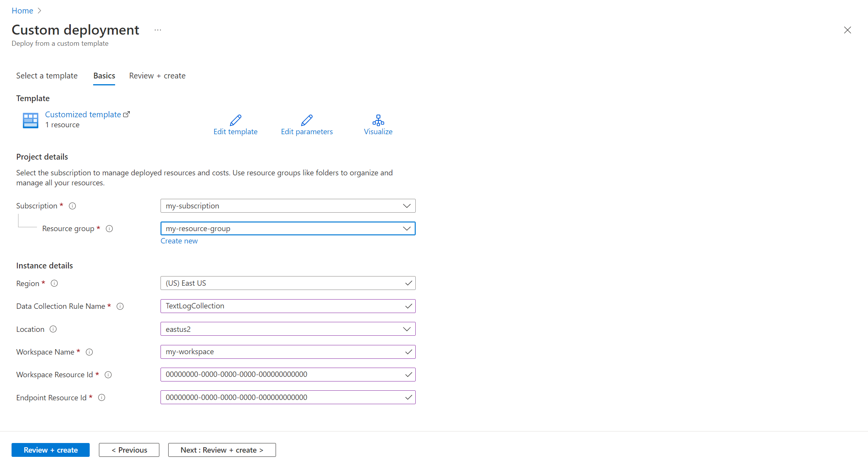Click the blue Review + create button
Viewport: 868px width, 468px height.
point(50,450)
